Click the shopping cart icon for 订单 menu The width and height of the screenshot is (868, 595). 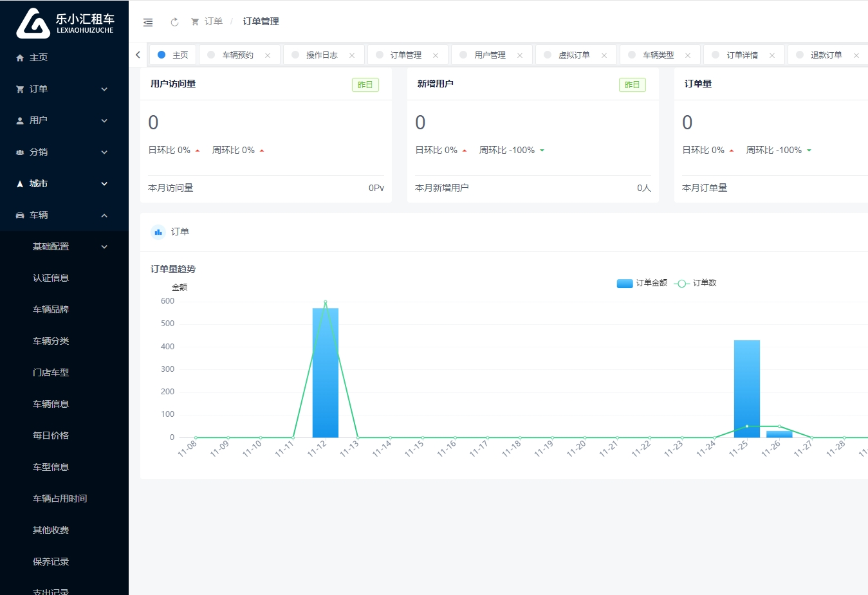[x=20, y=89]
